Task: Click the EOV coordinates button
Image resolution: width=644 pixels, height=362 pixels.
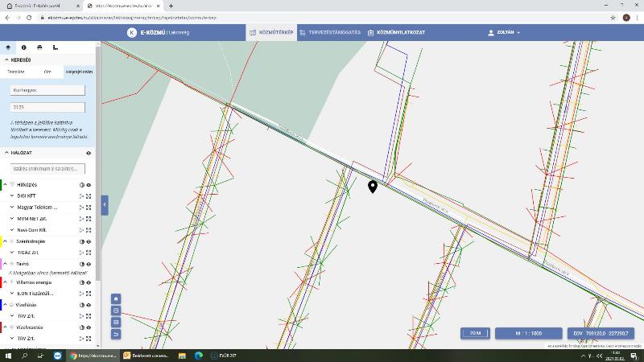Action: (601, 333)
